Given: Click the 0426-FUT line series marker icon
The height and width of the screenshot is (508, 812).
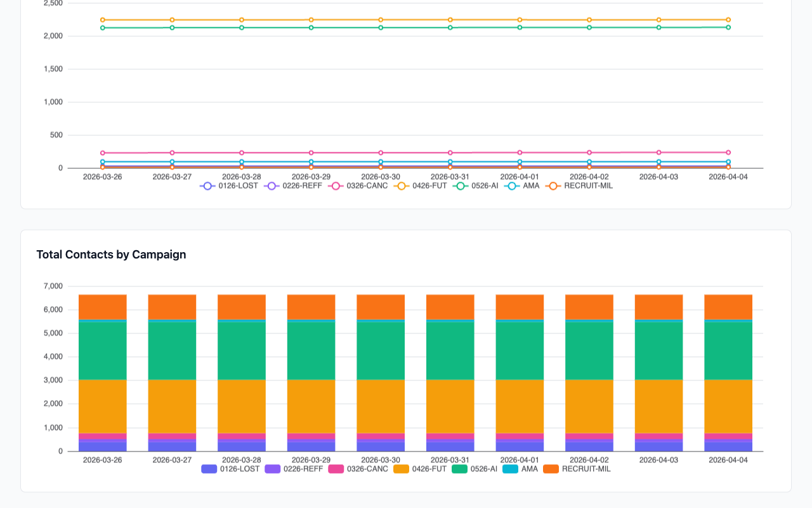Looking at the screenshot, I should (400, 185).
